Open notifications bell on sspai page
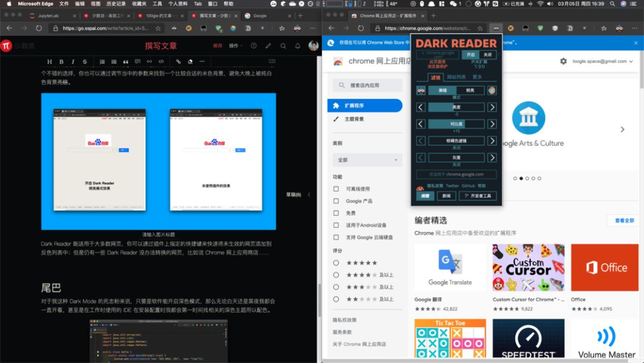The width and height of the screenshot is (644, 363). click(x=298, y=46)
